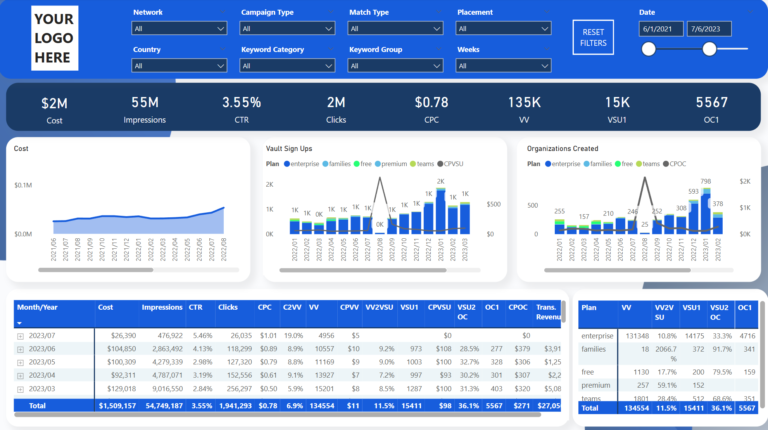Click the Cost chart horizontal scrollbar

tap(96, 269)
